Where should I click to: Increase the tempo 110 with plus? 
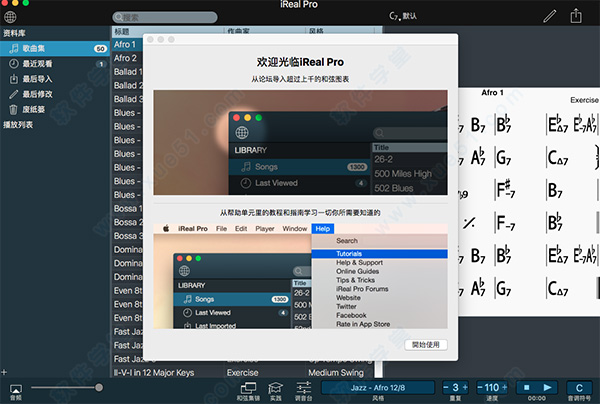click(x=504, y=388)
